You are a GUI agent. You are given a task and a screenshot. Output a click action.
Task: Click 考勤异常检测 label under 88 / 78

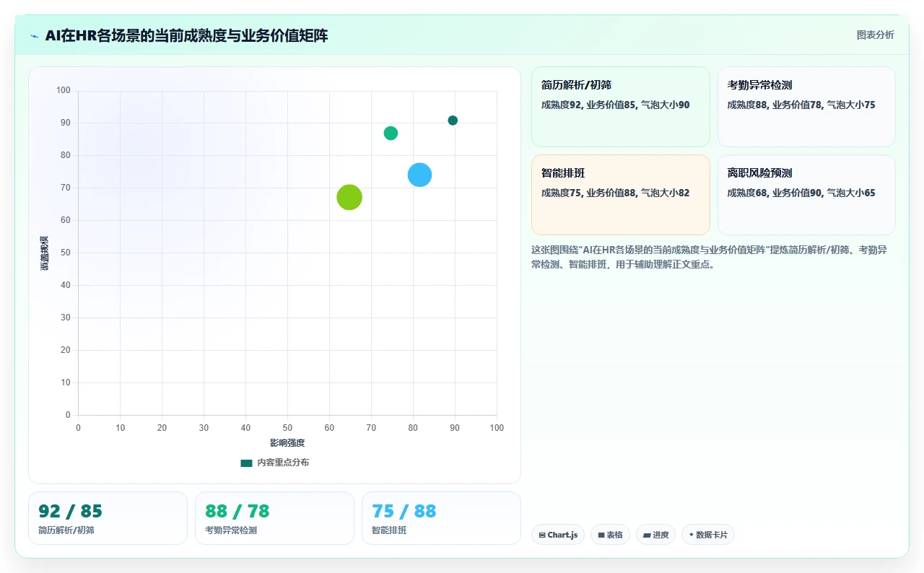coord(231,530)
